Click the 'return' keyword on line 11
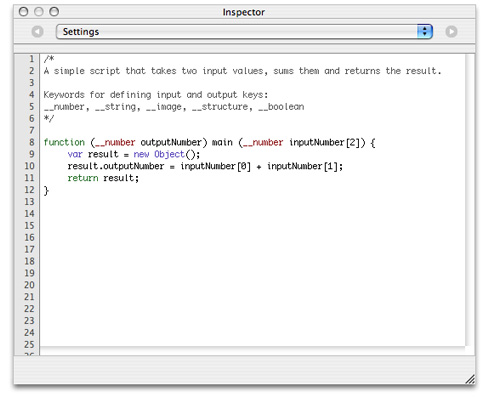The width and height of the screenshot is (489, 398). [x=83, y=178]
